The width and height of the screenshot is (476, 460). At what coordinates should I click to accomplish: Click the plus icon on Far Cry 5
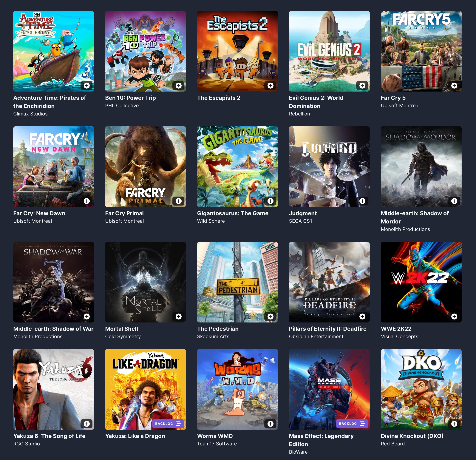point(454,86)
